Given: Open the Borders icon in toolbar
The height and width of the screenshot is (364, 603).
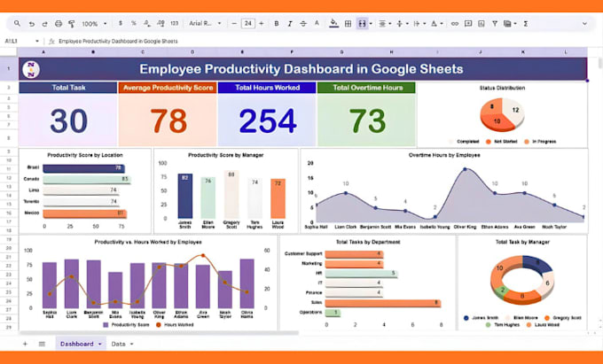Looking at the screenshot, I should pyautogui.click(x=348, y=23).
